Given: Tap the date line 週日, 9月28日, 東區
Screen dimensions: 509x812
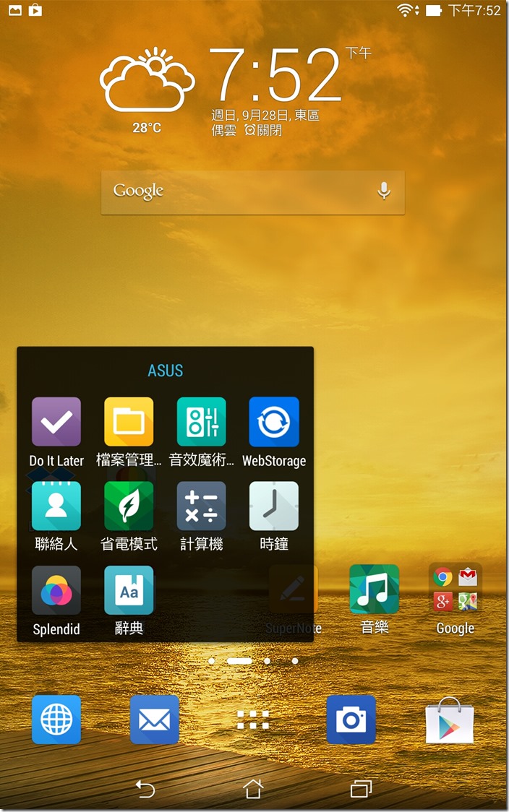Looking at the screenshot, I should (265, 115).
